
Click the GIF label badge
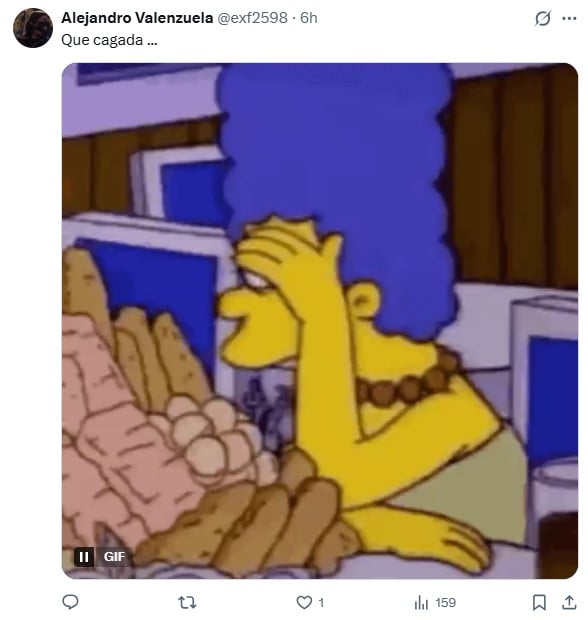pyautogui.click(x=114, y=557)
